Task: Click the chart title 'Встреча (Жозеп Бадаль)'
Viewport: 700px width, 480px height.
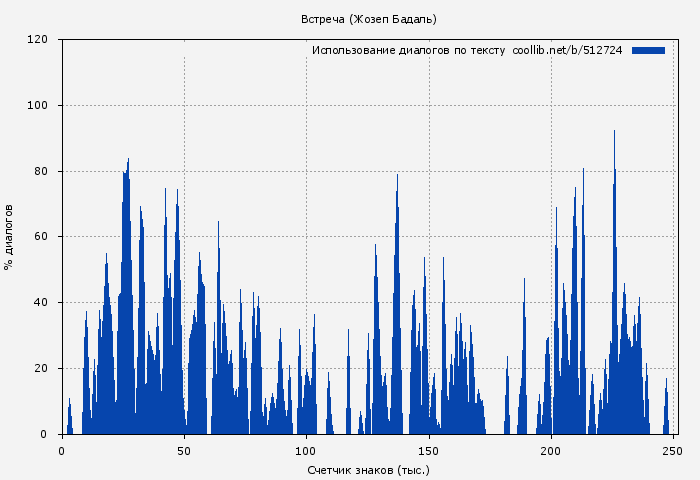Action: (368, 19)
